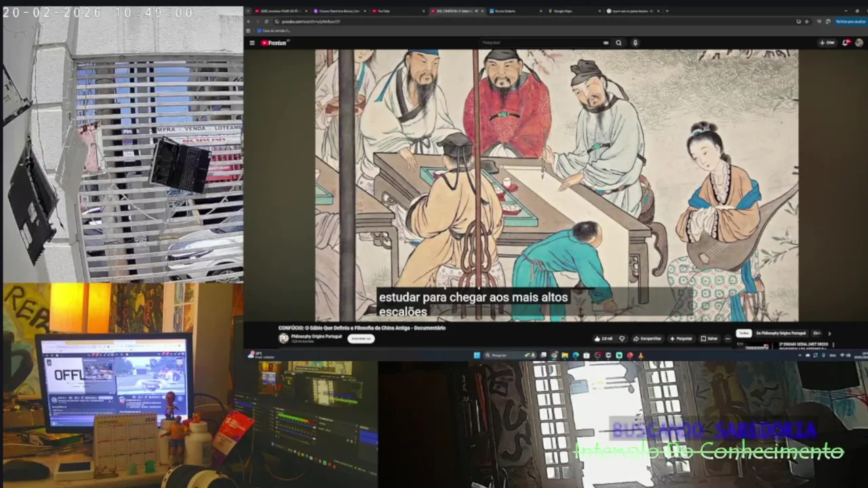Click the Philosophy Origins Portugal channel avatar
This screenshot has width=868, height=488.
[x=283, y=338]
